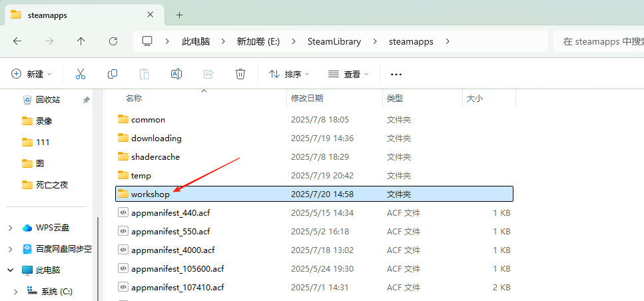Click the Share icon in toolbar
Viewport: 644px width, 301px height.
coord(208,74)
